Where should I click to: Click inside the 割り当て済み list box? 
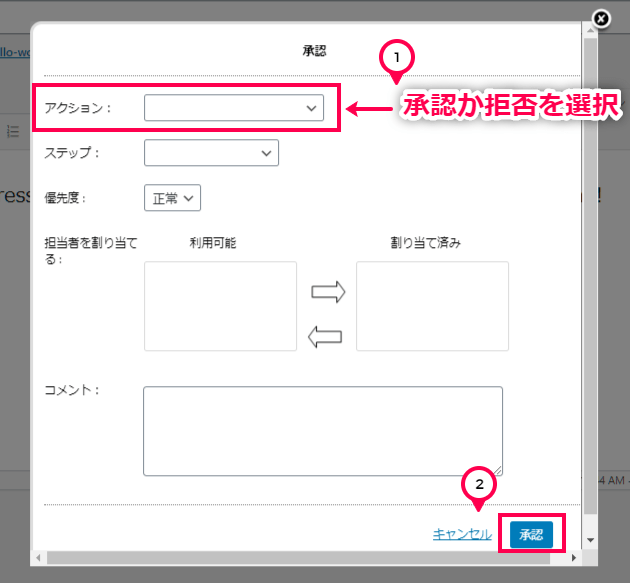[432, 306]
